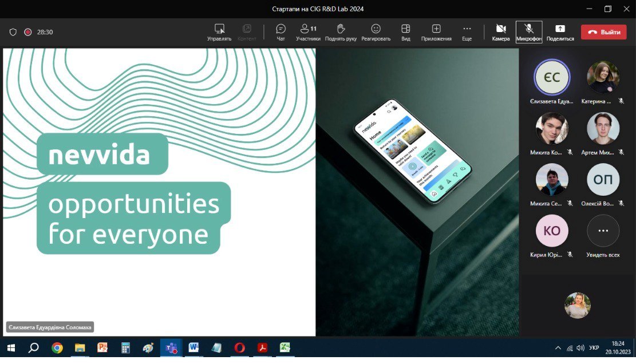Turn on the camera
Image resolution: width=636 pixels, height=364 pixels.
tap(500, 32)
